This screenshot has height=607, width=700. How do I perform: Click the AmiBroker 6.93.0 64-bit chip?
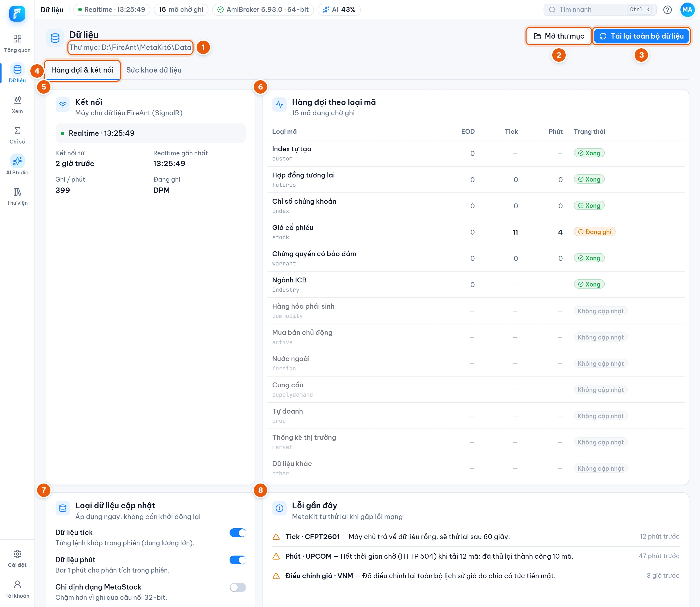click(x=263, y=10)
